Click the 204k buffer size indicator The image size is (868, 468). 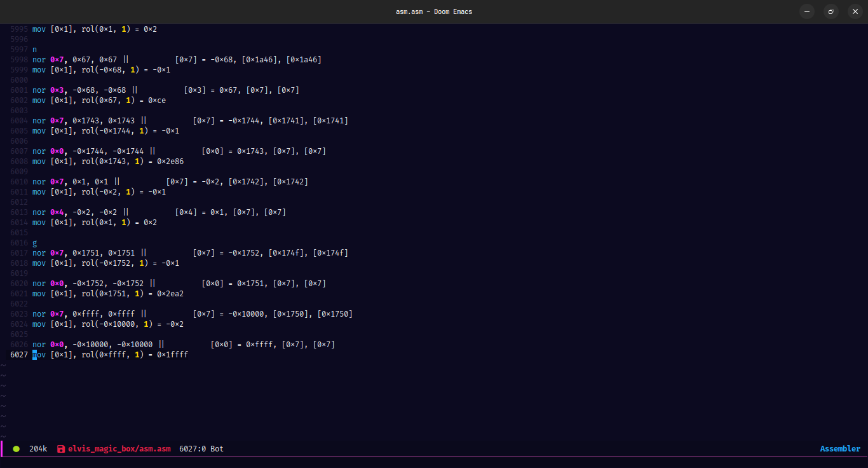click(x=38, y=449)
